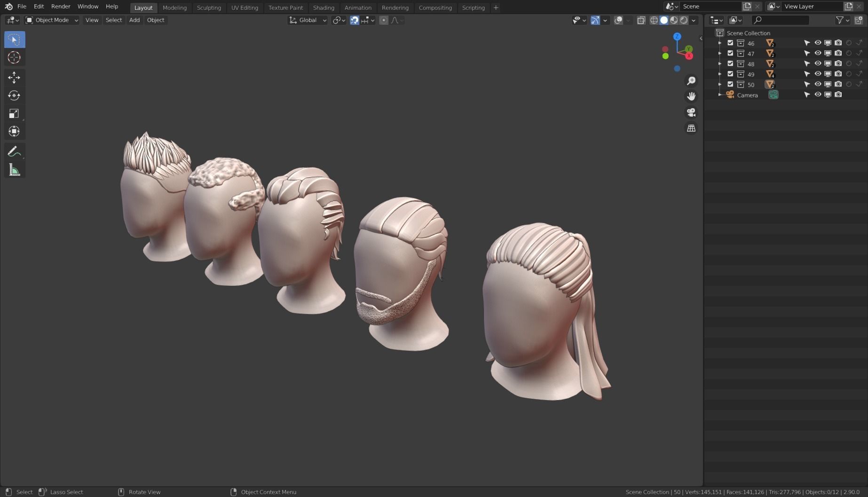Image resolution: width=868 pixels, height=497 pixels.
Task: Choose the Move tool
Action: pos(14,77)
